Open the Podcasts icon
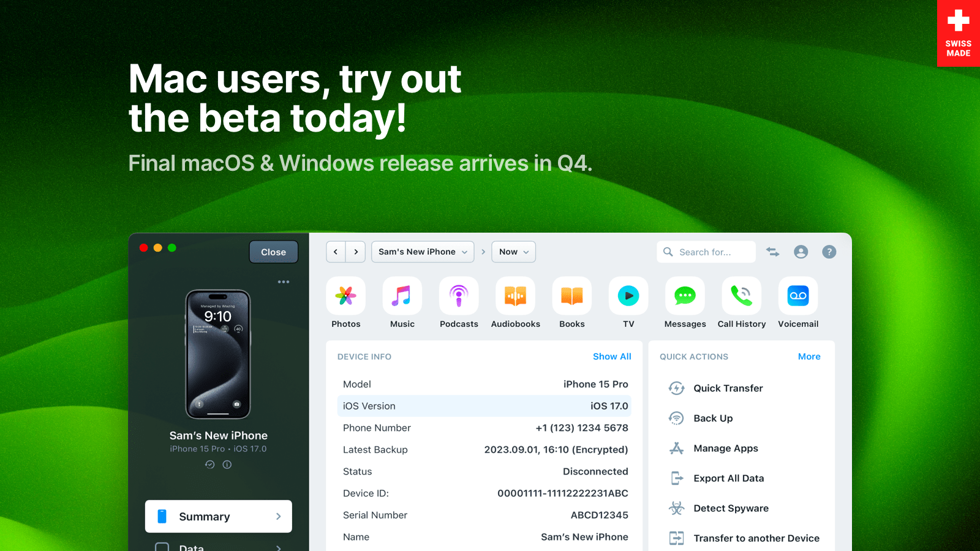980x551 pixels. 459,296
